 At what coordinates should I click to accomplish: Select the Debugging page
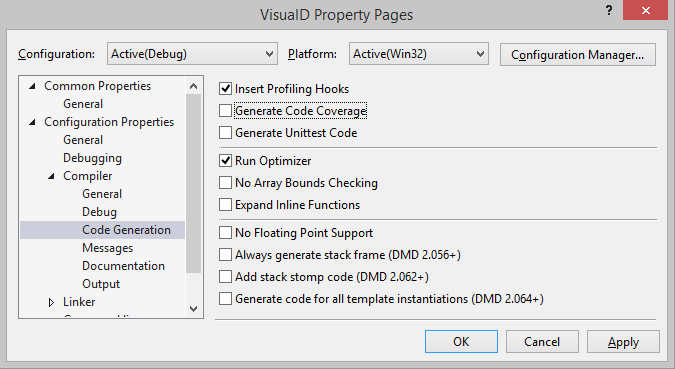[92, 158]
